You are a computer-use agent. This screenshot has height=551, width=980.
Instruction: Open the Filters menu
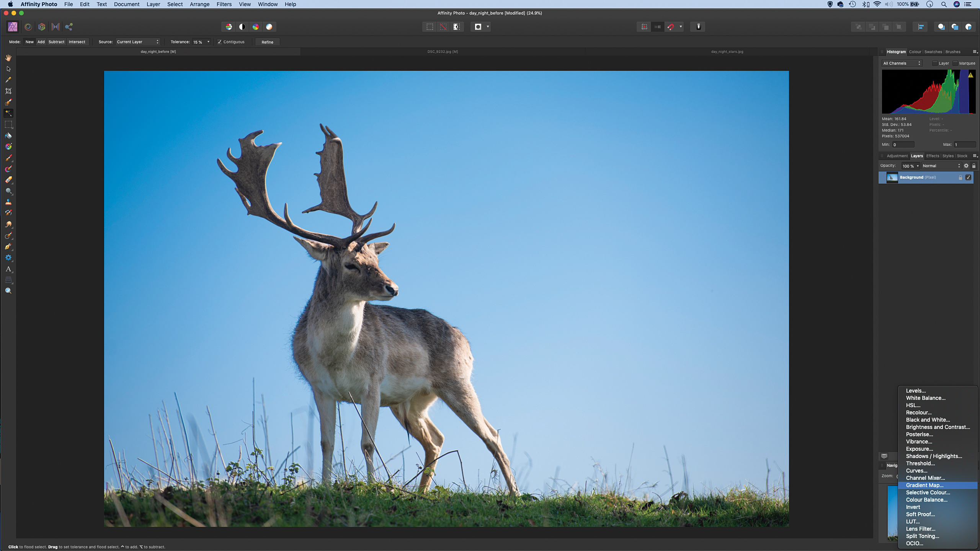[x=224, y=4]
